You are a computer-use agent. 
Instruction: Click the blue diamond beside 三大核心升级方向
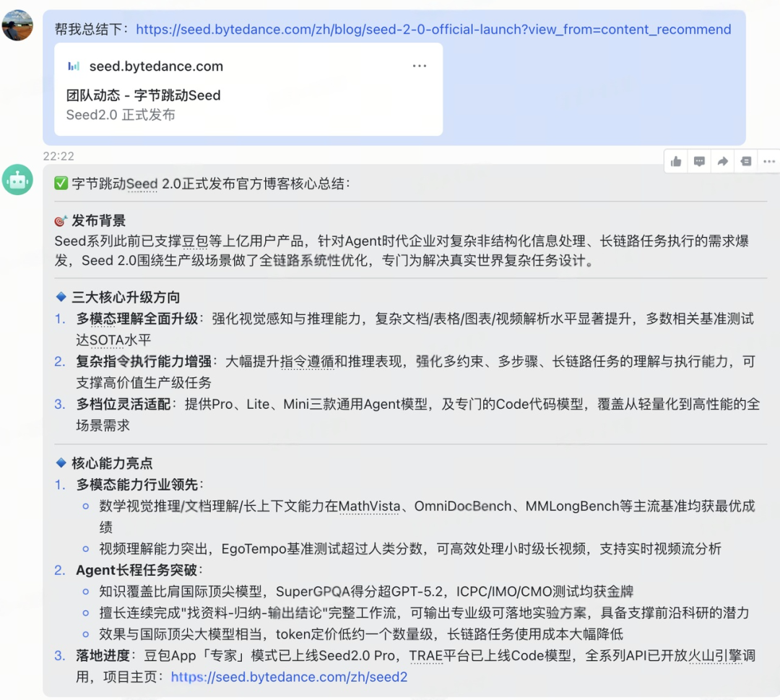tap(61, 297)
